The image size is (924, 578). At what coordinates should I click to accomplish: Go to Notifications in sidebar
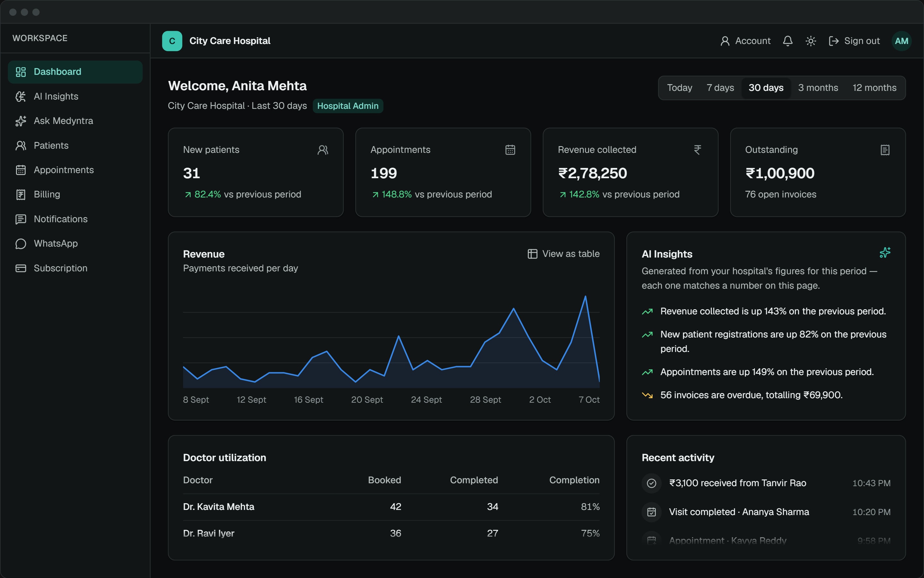[x=75, y=219]
